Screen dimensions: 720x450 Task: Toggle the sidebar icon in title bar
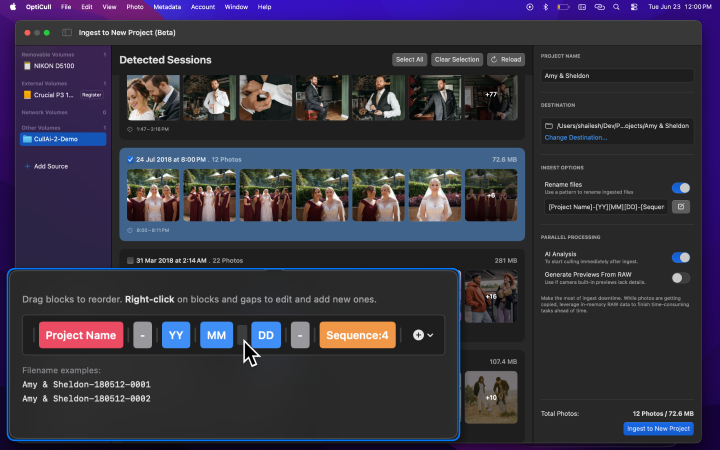pyautogui.click(x=67, y=33)
